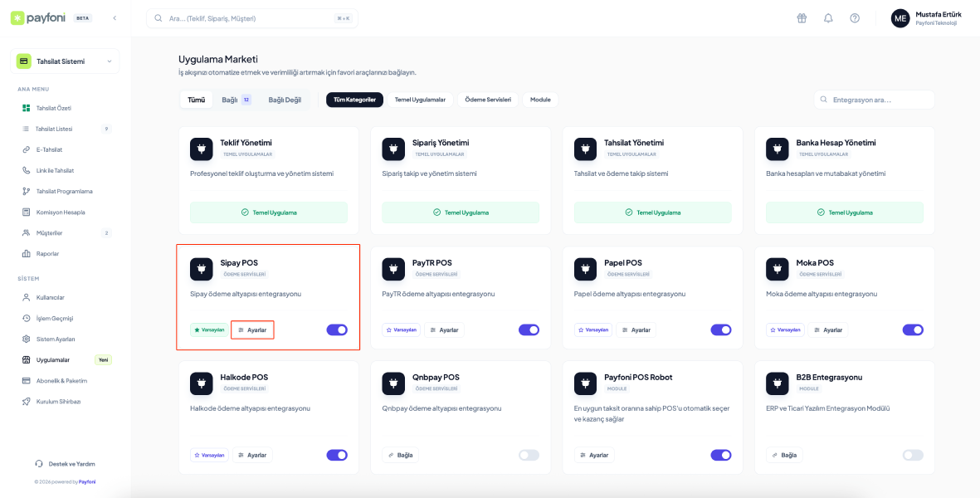Toggle off the Moka POS switch
Screen dimensions: 980x498
[x=913, y=330]
